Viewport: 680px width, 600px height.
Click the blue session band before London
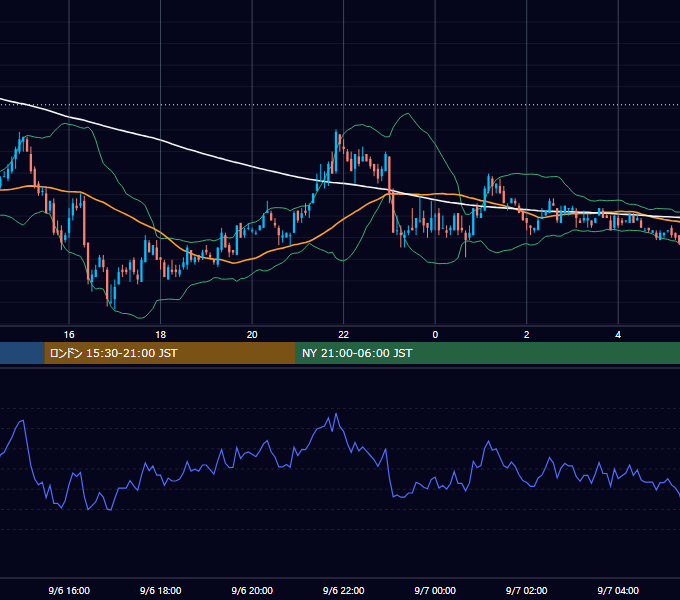tap(22, 353)
